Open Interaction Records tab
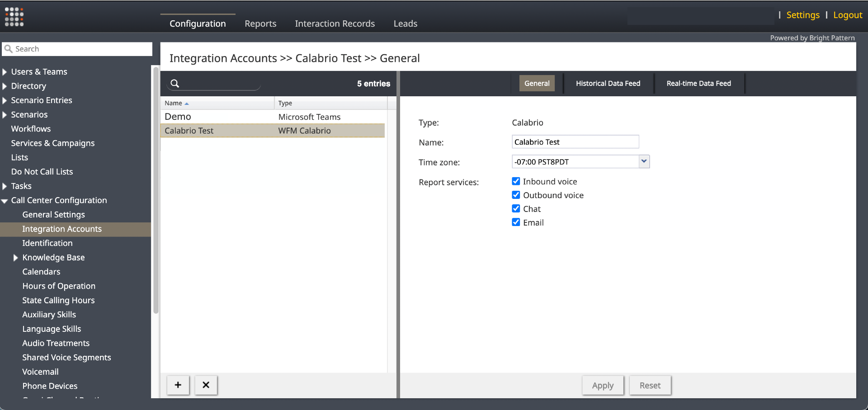The width and height of the screenshot is (868, 410). tap(335, 24)
